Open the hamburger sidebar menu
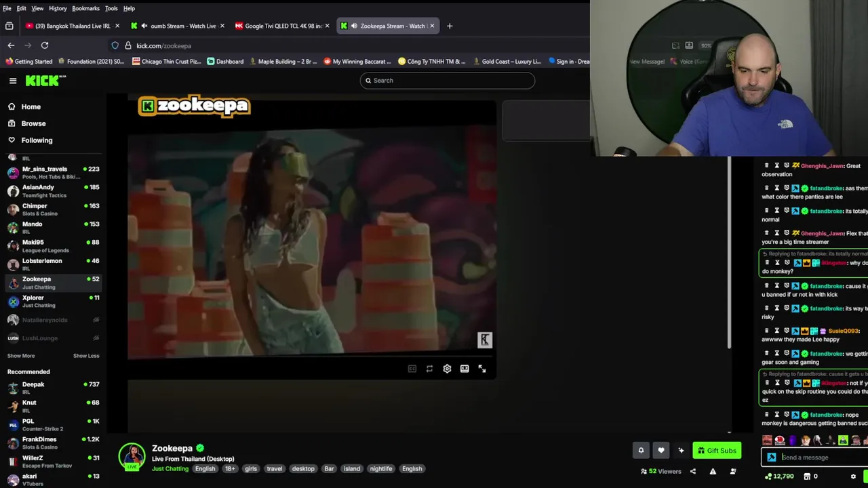This screenshot has height=488, width=868. (x=13, y=81)
